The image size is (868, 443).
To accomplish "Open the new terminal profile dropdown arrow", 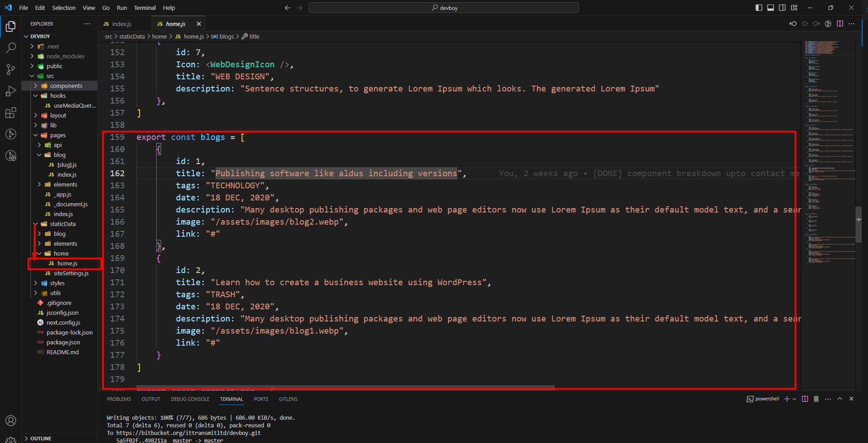I will click(x=794, y=399).
